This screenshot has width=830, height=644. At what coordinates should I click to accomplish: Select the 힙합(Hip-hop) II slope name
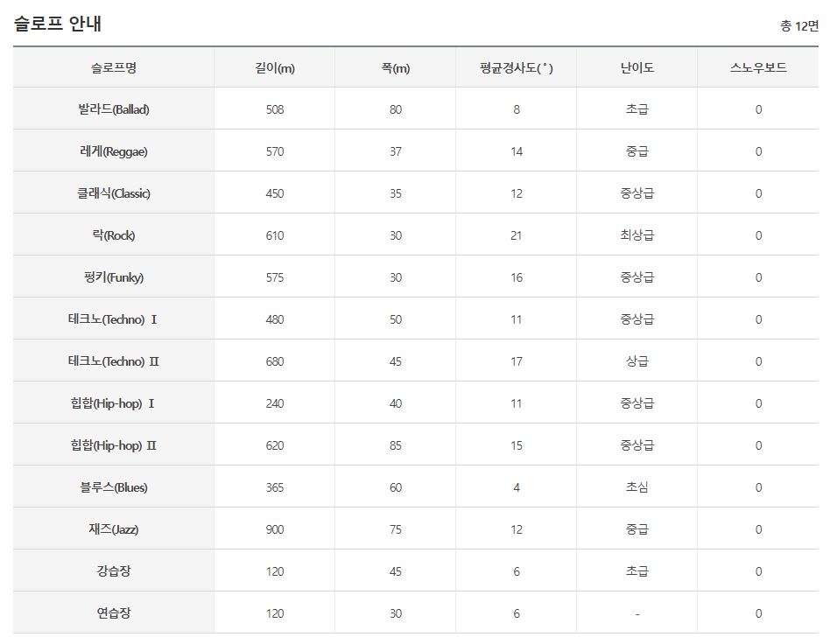(113, 445)
